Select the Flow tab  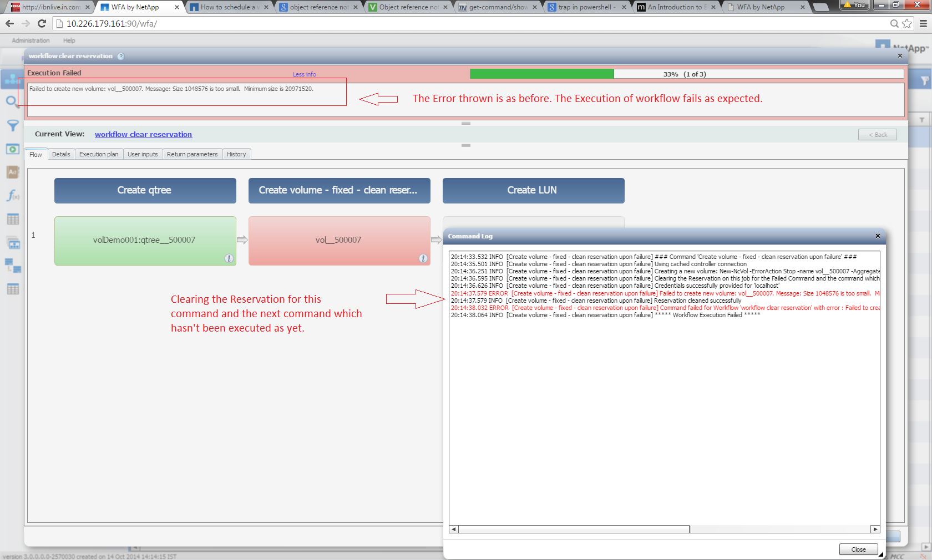[36, 154]
